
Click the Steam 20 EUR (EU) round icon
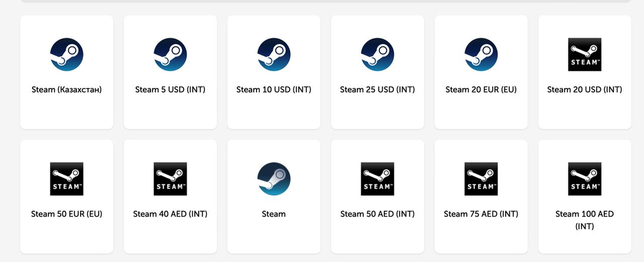[481, 55]
